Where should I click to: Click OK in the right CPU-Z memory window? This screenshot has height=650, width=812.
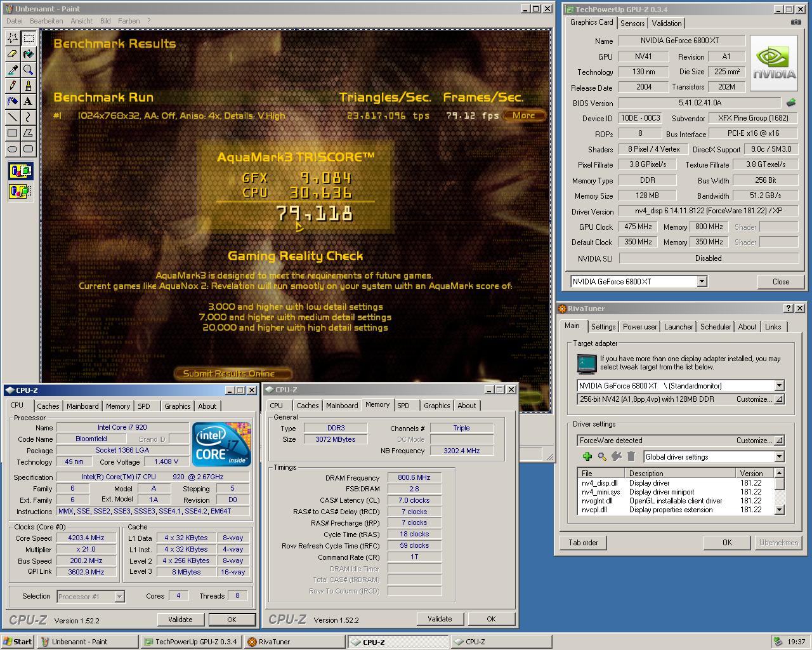[x=491, y=619]
